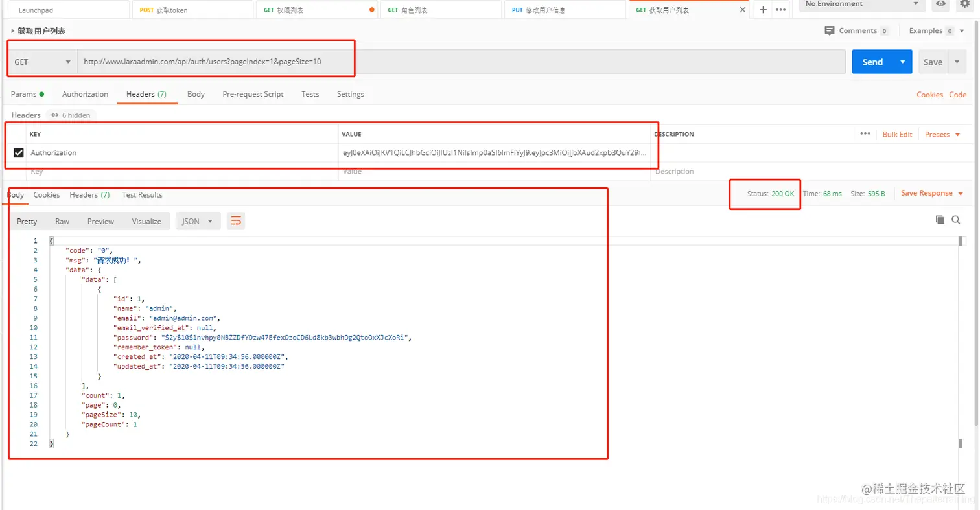Open the Send button dropdown arrow
The height and width of the screenshot is (510, 980).
point(902,62)
